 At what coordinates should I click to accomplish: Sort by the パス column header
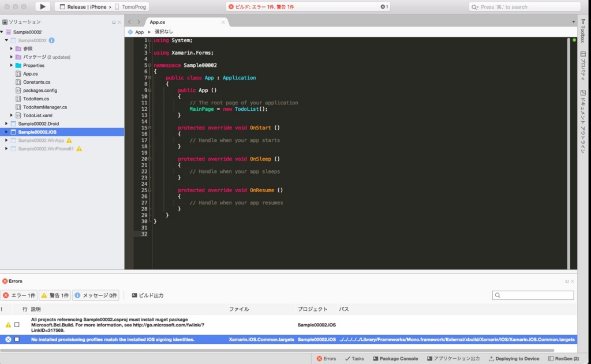[344, 309]
